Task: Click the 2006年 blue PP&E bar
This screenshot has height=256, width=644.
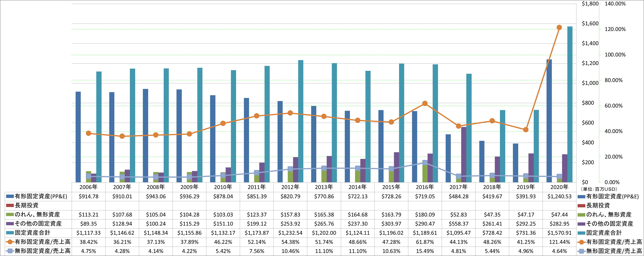Action: tap(78, 137)
